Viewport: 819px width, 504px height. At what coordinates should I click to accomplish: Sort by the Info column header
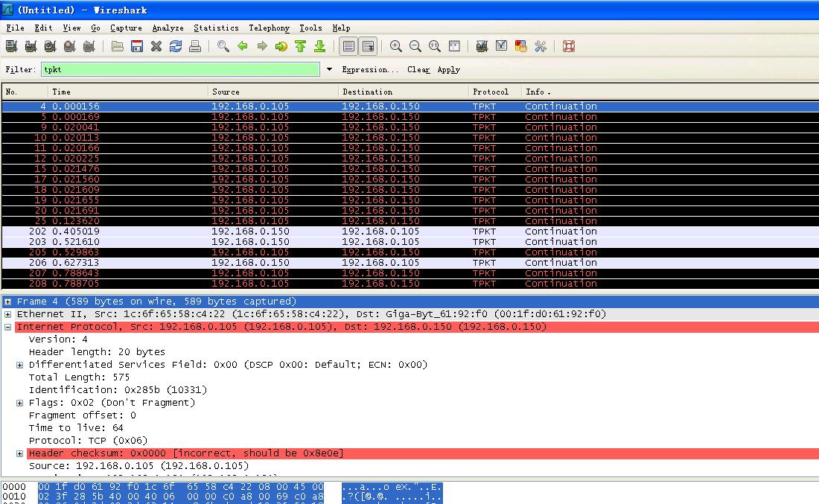coord(670,92)
